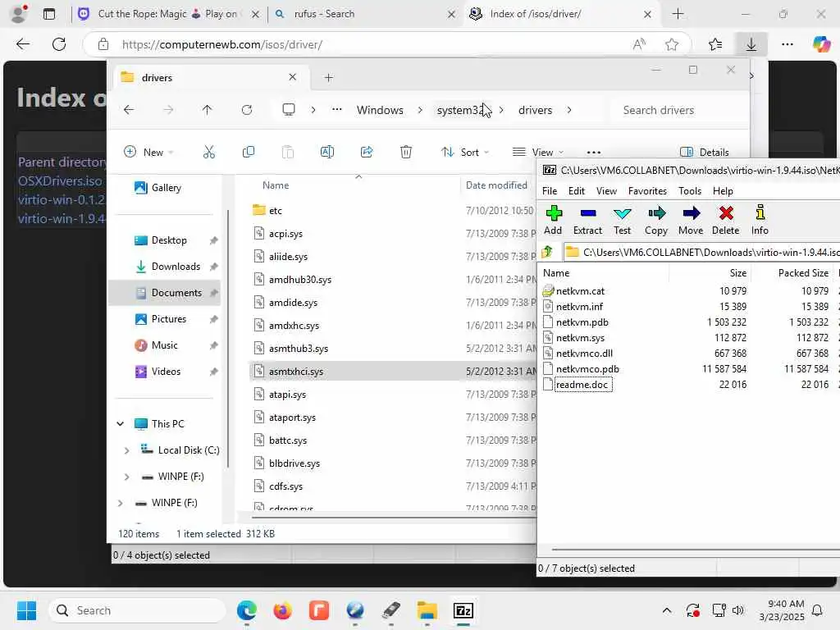Click the system32 breadcrumb segment
This screenshot has width=840, height=630.
click(461, 110)
